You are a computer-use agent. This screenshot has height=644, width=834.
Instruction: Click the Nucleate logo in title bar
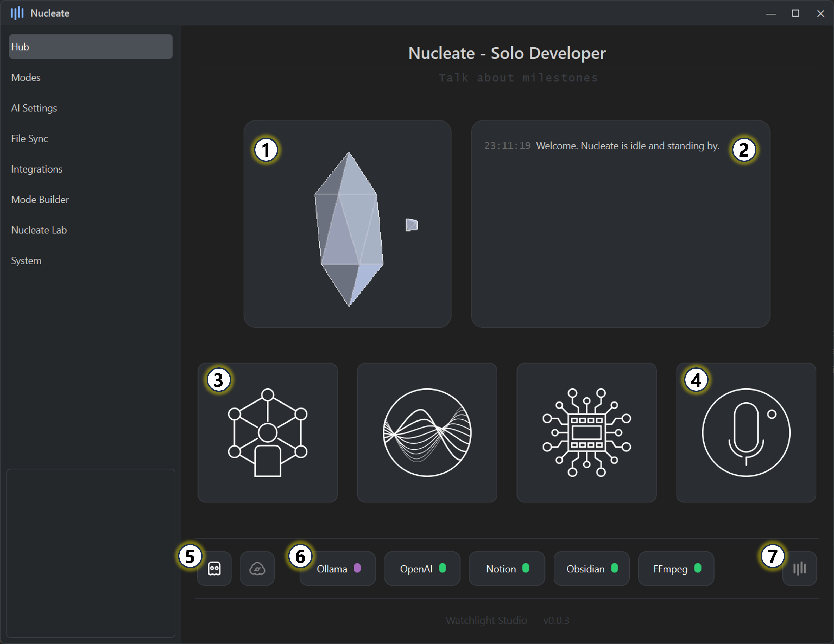[17, 13]
